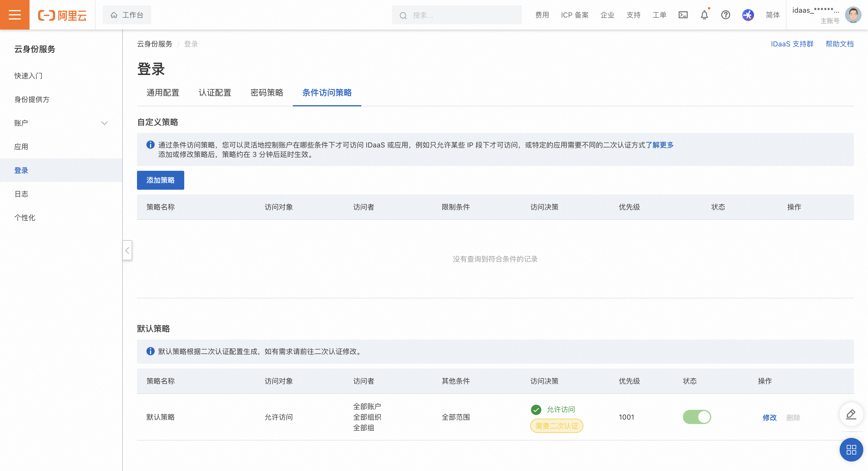This screenshot has height=471, width=868.
Task: Open the 了解更多 link
Action: pyautogui.click(x=660, y=145)
